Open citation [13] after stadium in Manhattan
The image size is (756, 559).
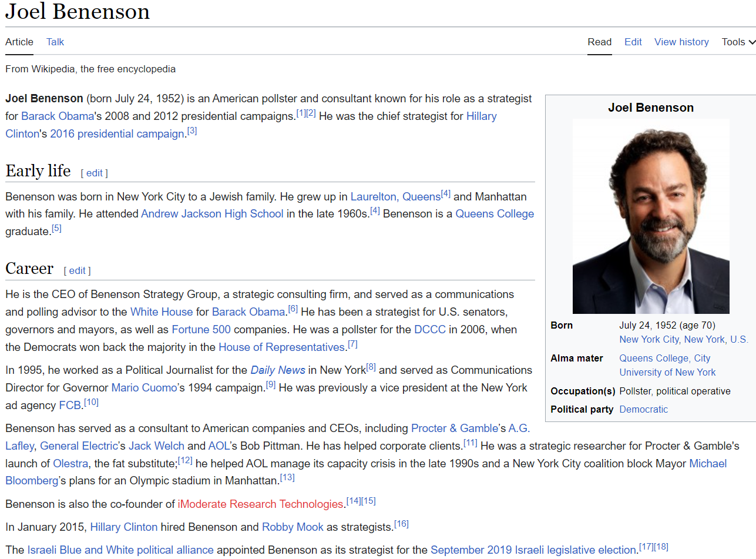(287, 477)
